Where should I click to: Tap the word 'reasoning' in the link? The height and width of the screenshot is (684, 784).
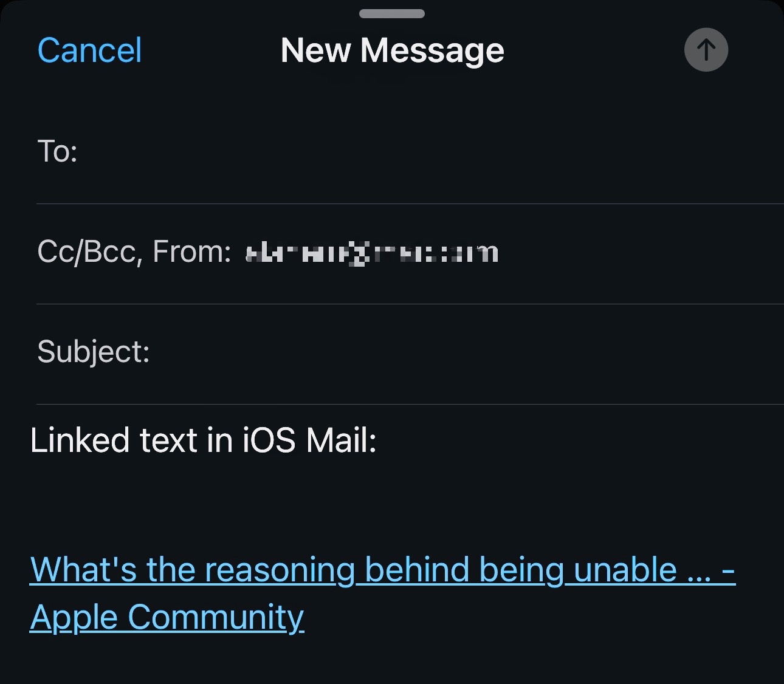coord(280,571)
